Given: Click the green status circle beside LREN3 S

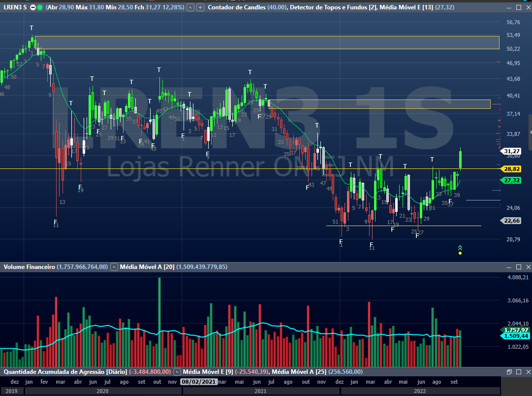Looking at the screenshot, I should point(40,7).
